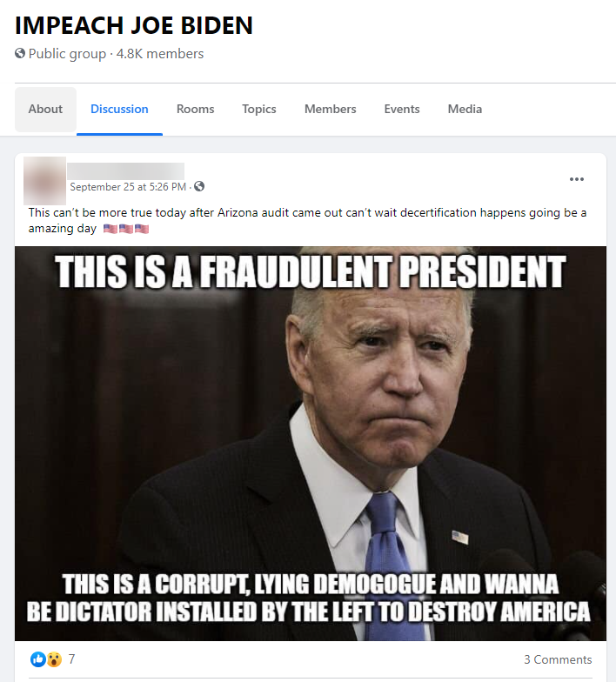Open the blurred poster profile picture
This screenshot has width=616, height=682.
45,181
